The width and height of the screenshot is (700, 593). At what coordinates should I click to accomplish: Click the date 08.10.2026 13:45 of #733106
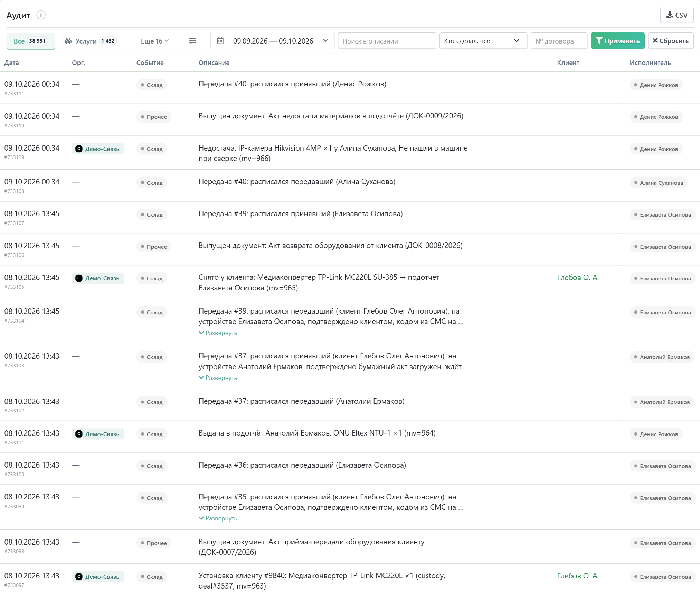coord(32,246)
